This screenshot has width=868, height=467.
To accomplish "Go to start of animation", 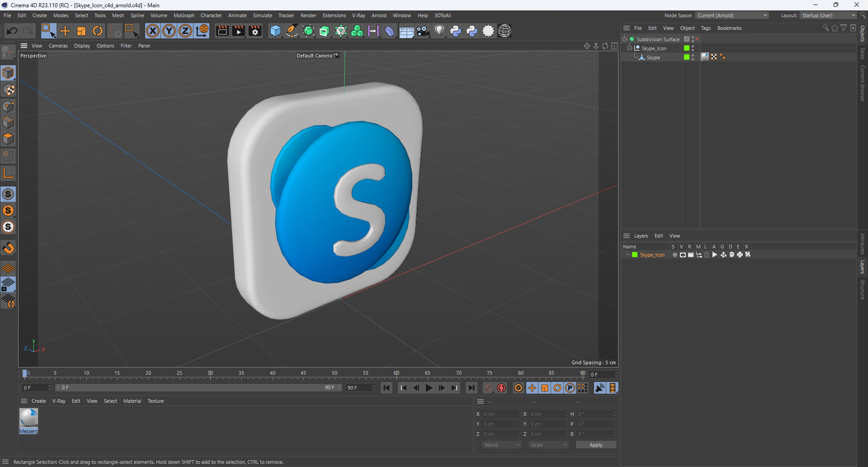I will click(x=387, y=388).
